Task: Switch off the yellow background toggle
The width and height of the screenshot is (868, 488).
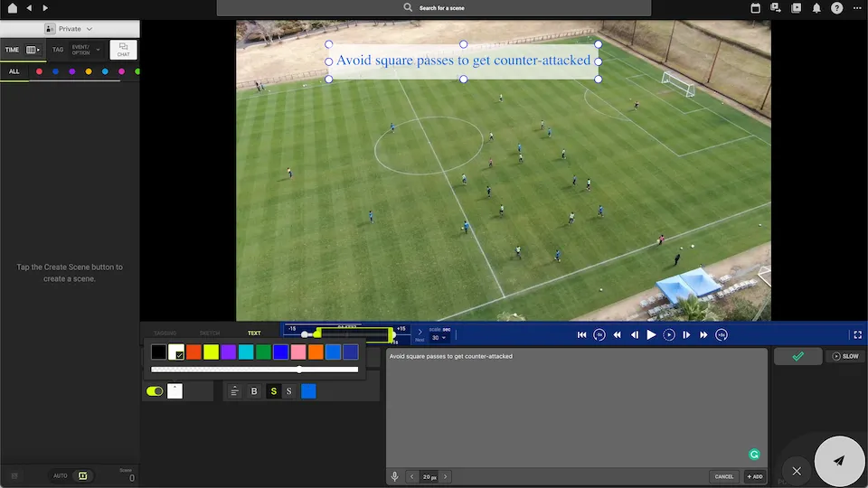Action: coord(155,391)
